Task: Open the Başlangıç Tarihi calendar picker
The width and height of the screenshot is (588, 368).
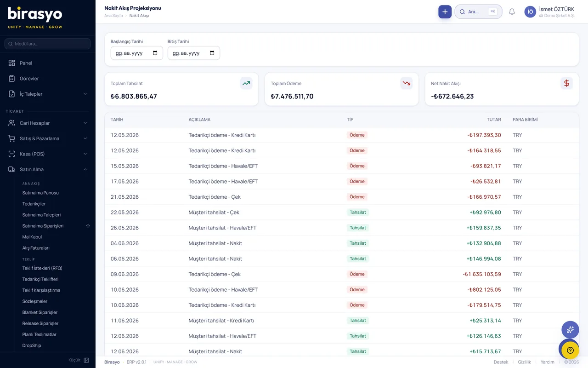Action: (x=155, y=53)
